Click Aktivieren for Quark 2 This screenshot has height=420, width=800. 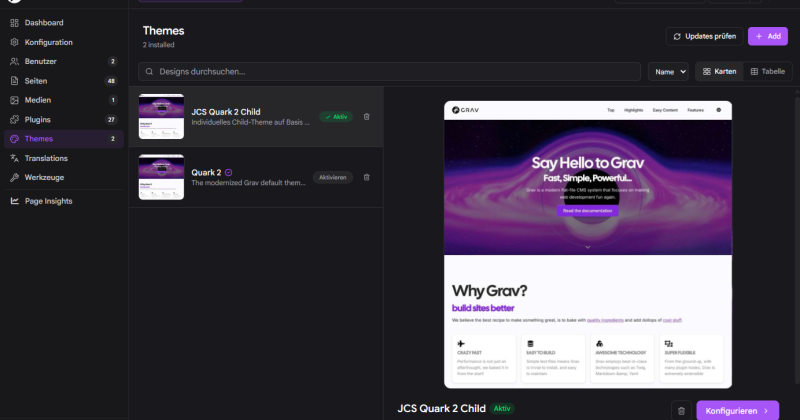click(x=333, y=178)
